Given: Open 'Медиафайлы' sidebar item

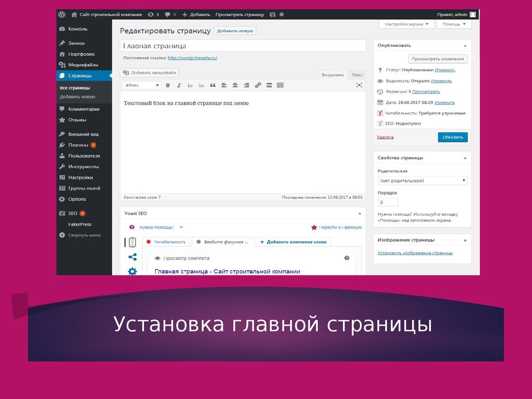Looking at the screenshot, I should (84, 65).
